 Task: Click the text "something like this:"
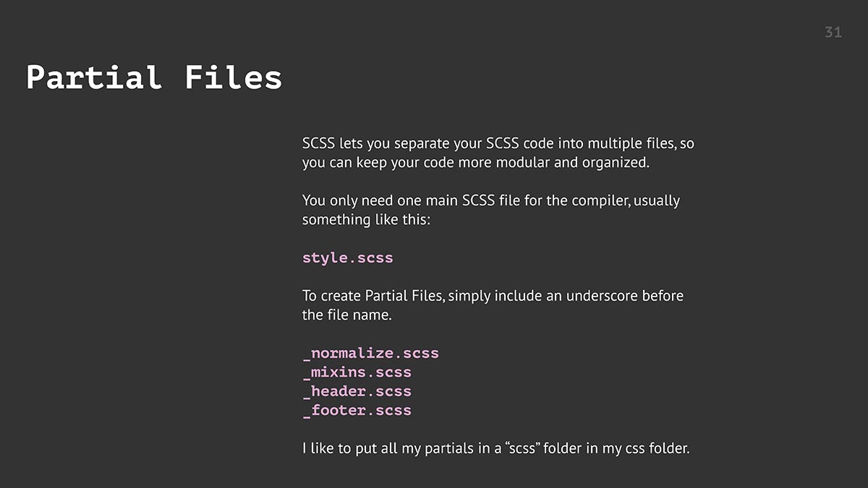(366, 219)
